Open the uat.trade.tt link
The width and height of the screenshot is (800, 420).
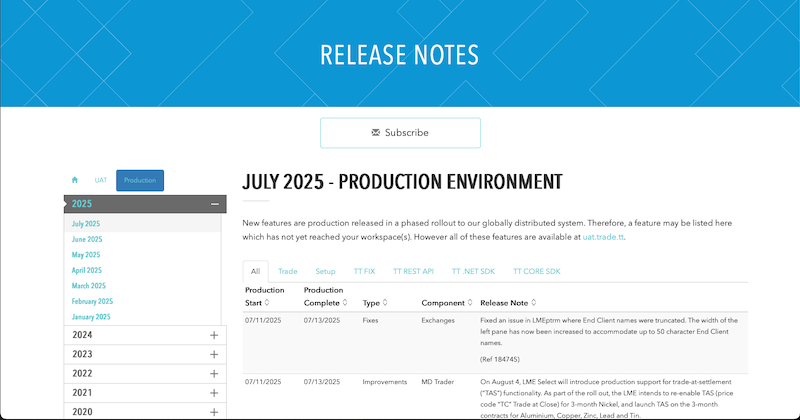(x=603, y=237)
